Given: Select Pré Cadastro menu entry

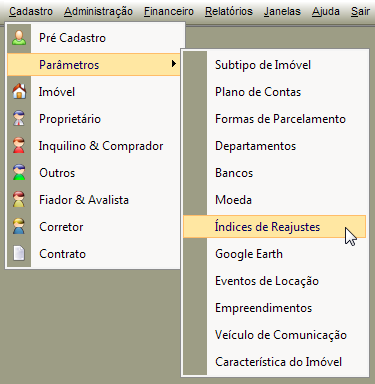Looking at the screenshot, I should (95, 38).
